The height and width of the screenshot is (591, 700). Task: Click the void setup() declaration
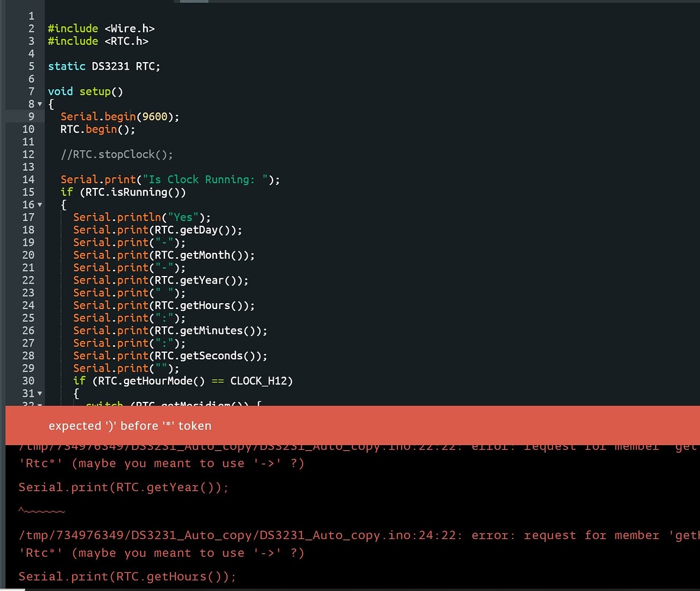85,92
